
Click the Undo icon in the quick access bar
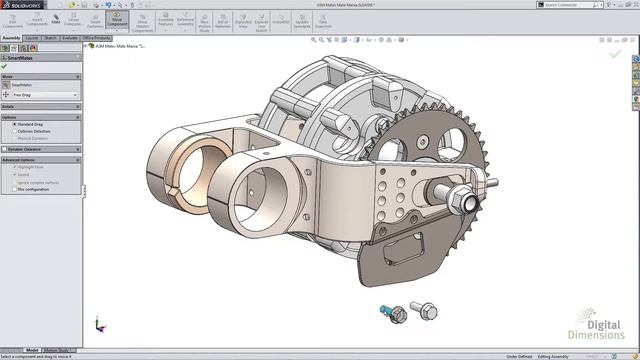[108, 5]
